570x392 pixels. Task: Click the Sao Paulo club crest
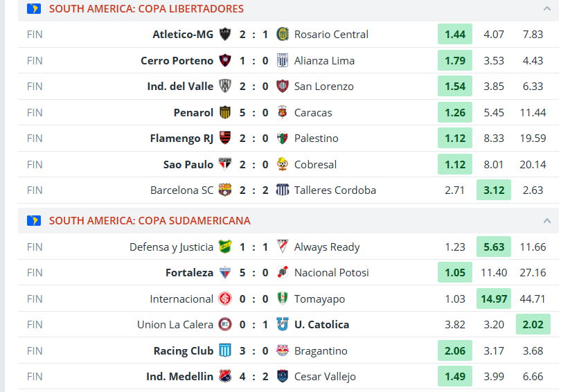(x=225, y=164)
